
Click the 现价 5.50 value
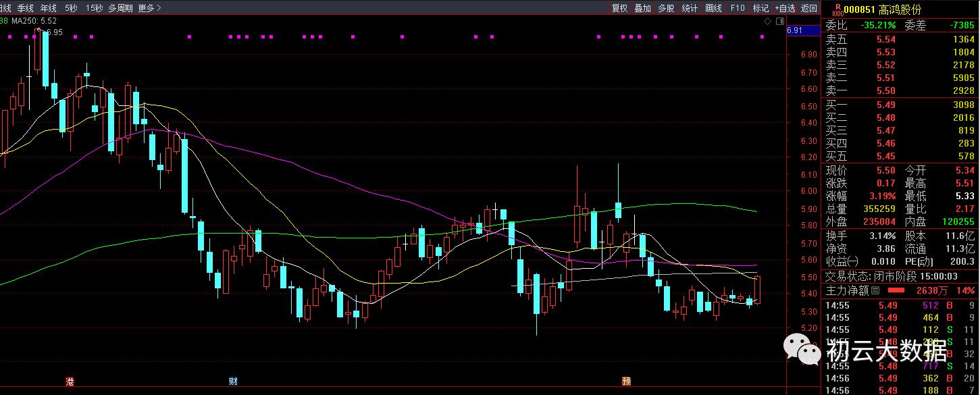point(885,172)
